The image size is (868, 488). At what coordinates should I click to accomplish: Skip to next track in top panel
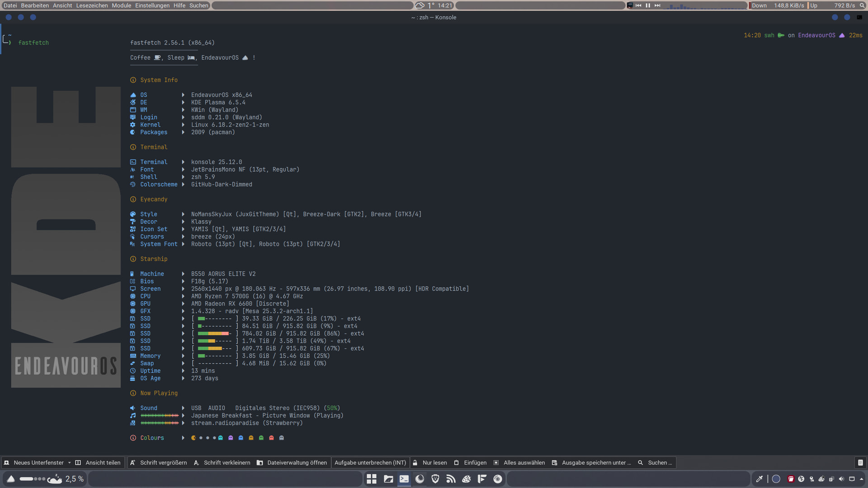pos(657,5)
